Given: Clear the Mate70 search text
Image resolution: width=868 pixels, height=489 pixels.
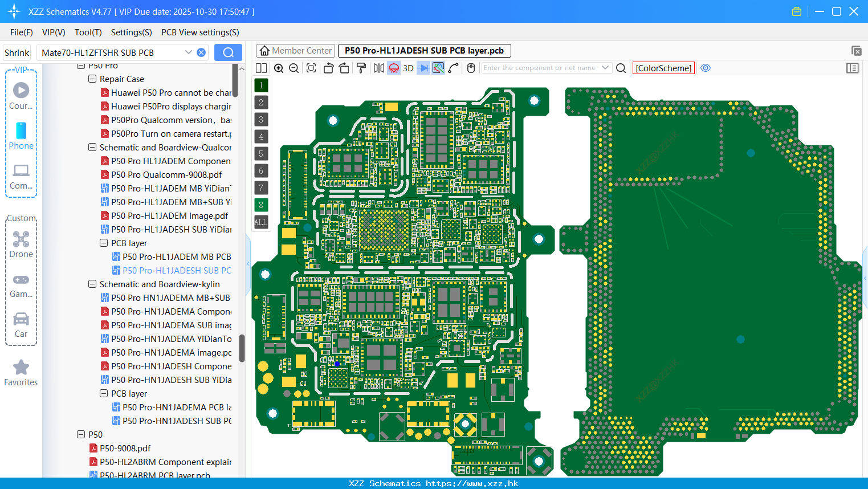Looking at the screenshot, I should pos(201,52).
